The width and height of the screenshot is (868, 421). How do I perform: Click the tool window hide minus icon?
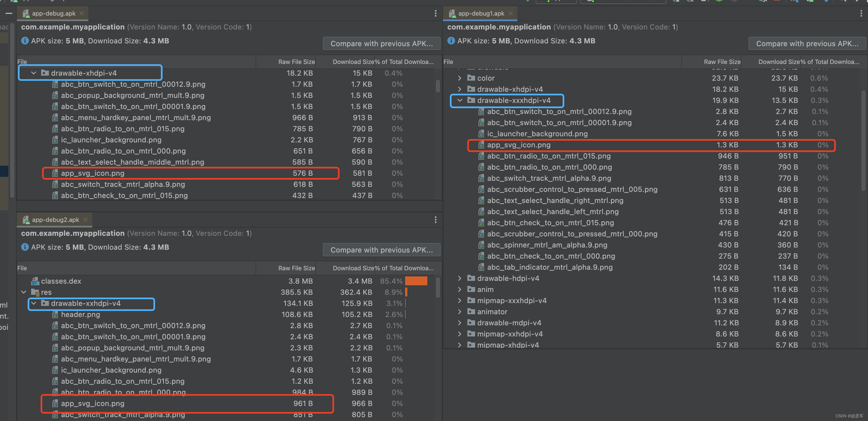(9, 14)
